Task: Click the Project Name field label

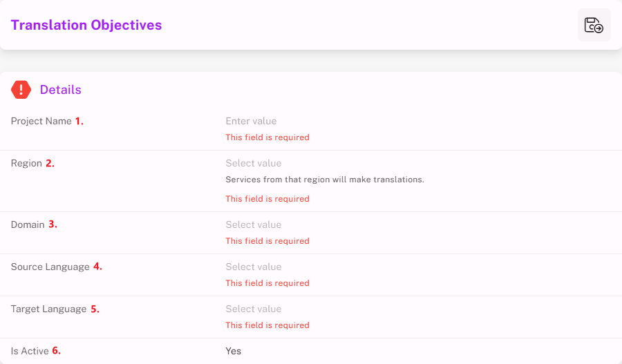Action: [x=41, y=122]
